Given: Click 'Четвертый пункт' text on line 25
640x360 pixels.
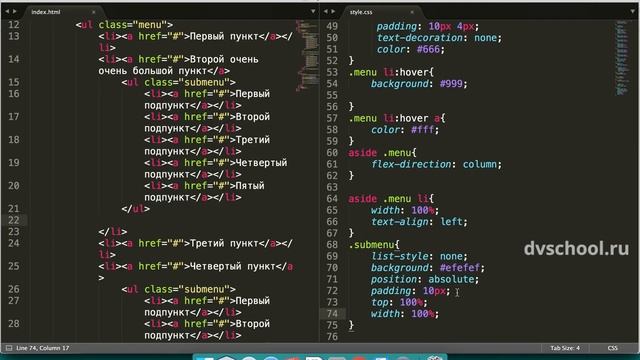Looking at the screenshot, I should (x=233, y=267).
